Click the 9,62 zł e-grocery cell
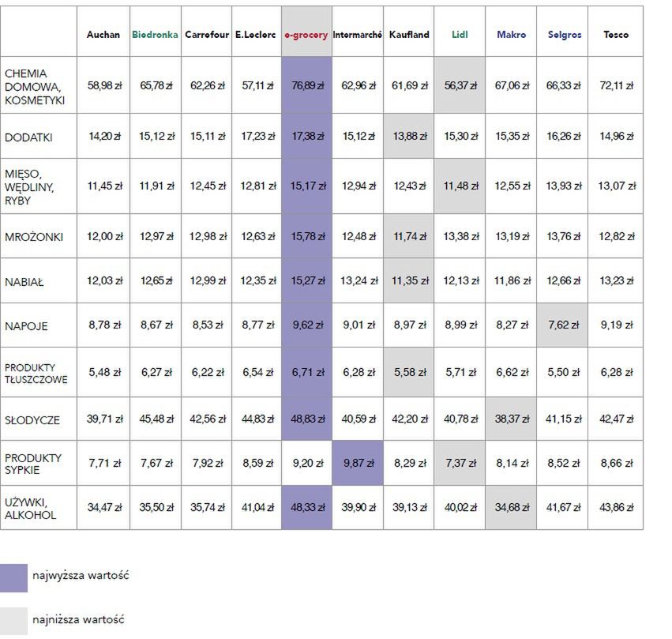 (x=307, y=325)
